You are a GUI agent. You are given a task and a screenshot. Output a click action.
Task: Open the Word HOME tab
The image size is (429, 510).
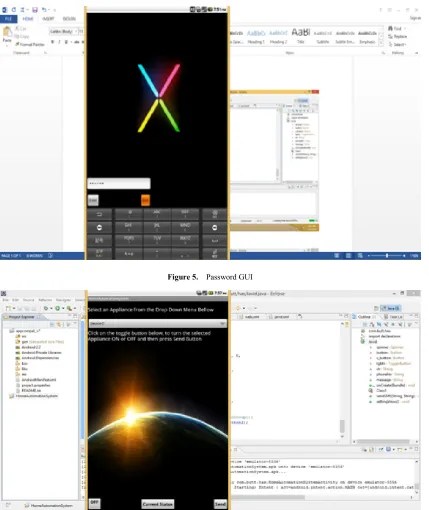(x=28, y=19)
